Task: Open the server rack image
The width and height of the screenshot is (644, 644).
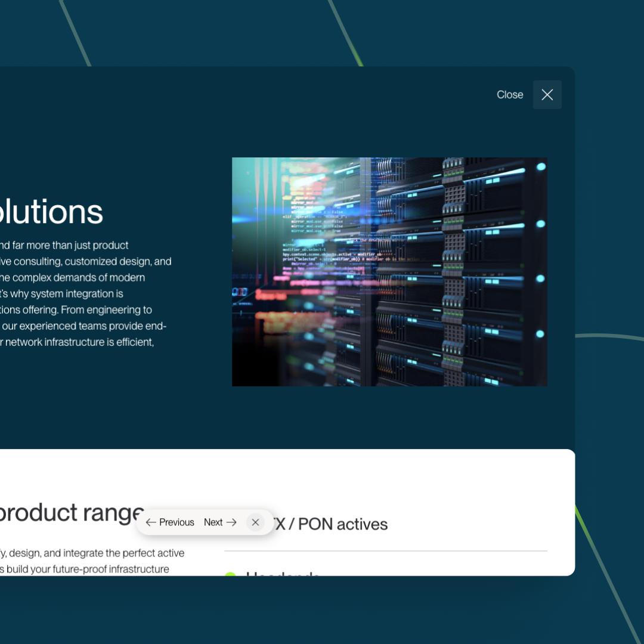Action: coord(389,272)
